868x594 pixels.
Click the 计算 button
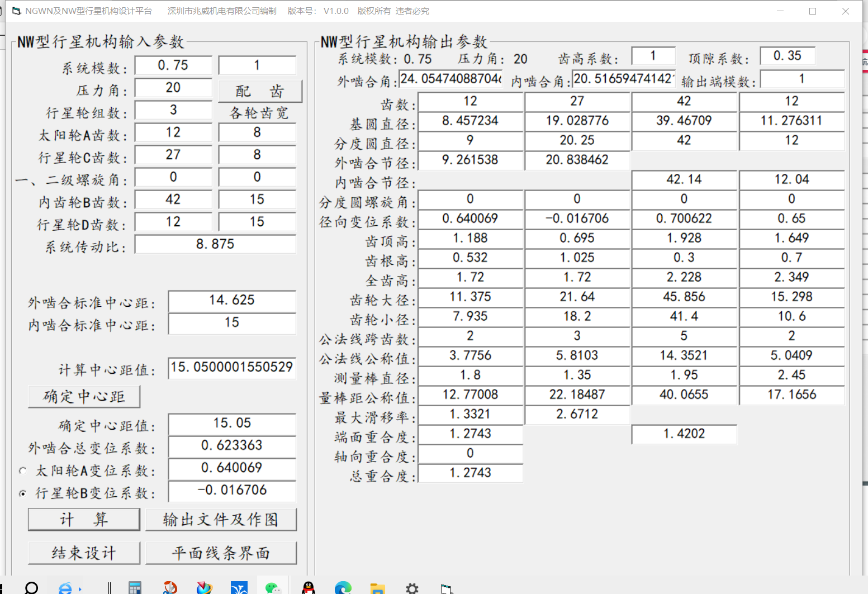(x=84, y=520)
